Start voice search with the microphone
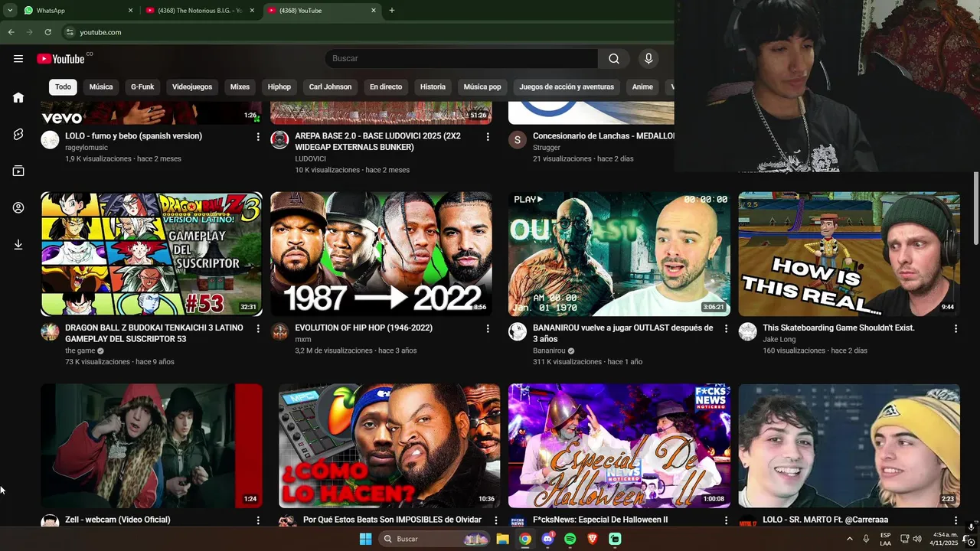This screenshot has height=551, width=980. pos(648,59)
